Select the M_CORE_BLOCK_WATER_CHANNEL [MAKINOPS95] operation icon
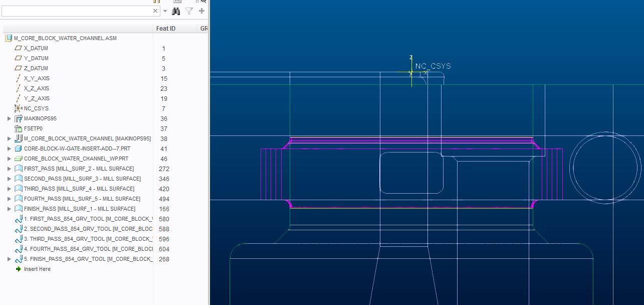Image resolution: width=644 pixels, height=305 pixels. tap(19, 138)
